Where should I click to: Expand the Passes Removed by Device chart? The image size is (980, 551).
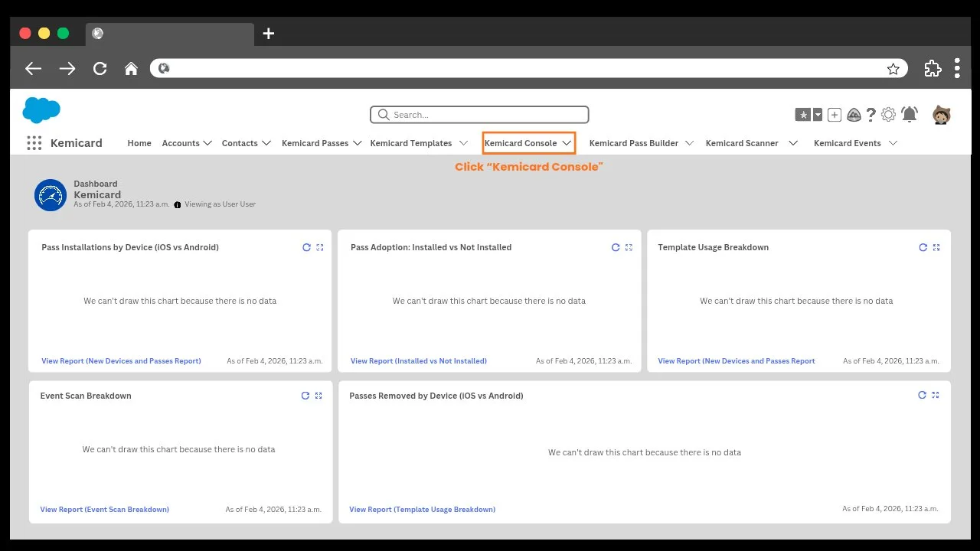(936, 395)
